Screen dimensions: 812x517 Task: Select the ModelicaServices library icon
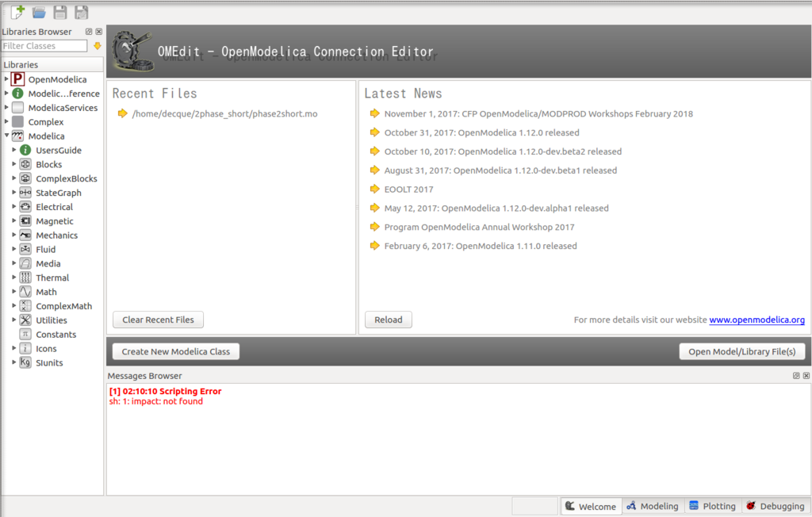coord(17,108)
